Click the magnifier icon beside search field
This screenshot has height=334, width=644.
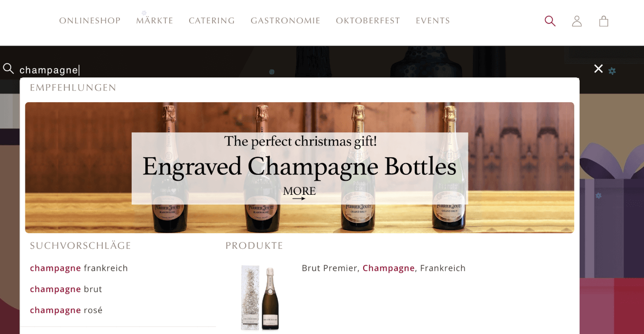tap(8, 69)
